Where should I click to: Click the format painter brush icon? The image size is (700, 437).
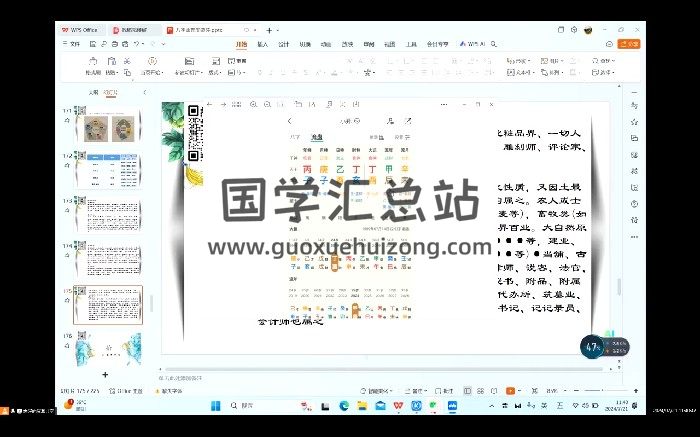93,61
